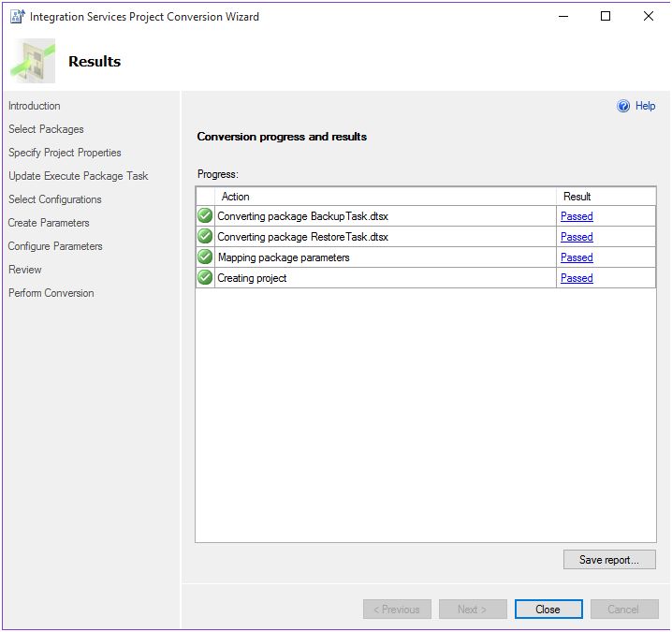Click the Results header graphic icon
The width and height of the screenshot is (672, 632).
coord(33,61)
